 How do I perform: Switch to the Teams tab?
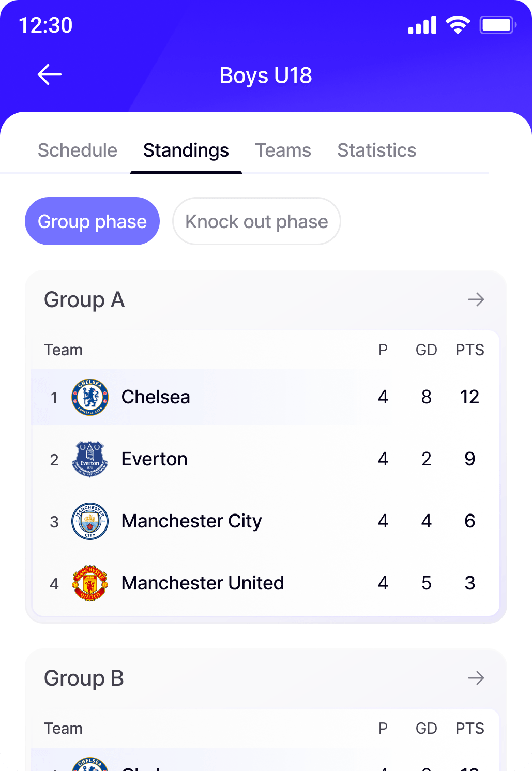(283, 150)
